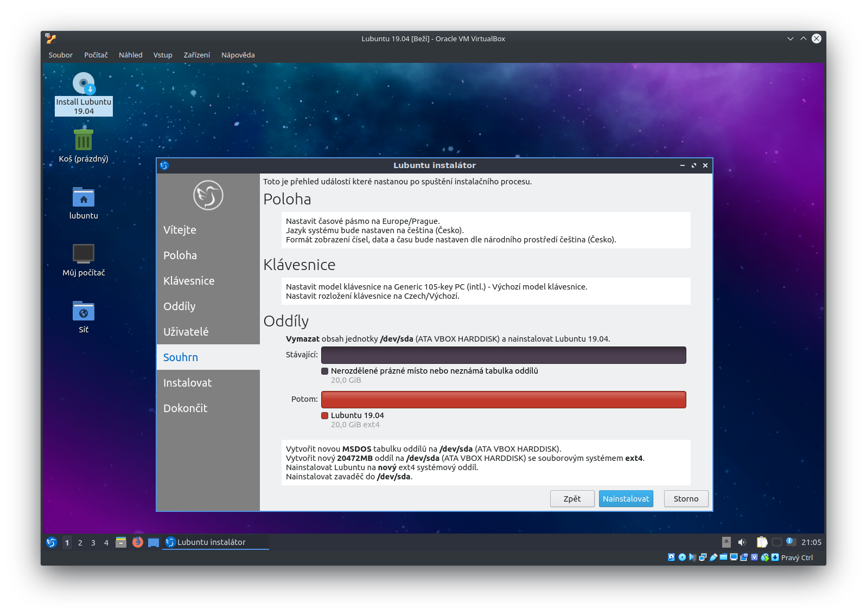Click the removable media eject tray icon
This screenshot has width=867, height=616.
pyautogui.click(x=726, y=542)
